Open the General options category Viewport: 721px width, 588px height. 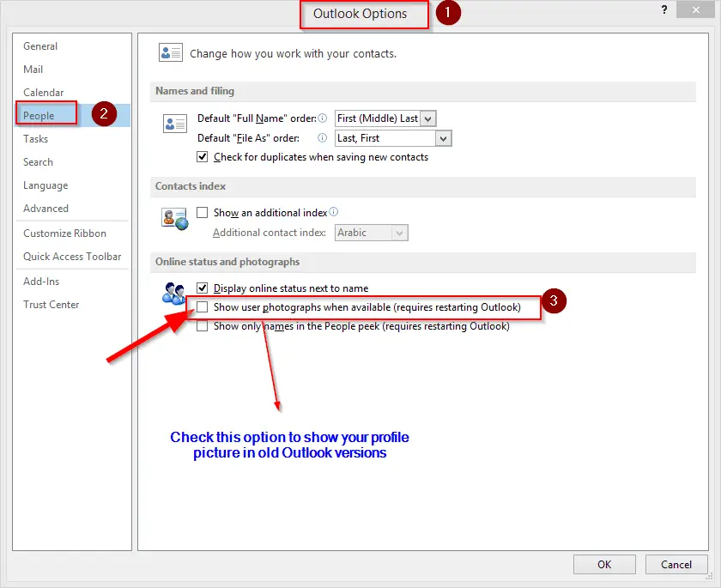coord(40,46)
